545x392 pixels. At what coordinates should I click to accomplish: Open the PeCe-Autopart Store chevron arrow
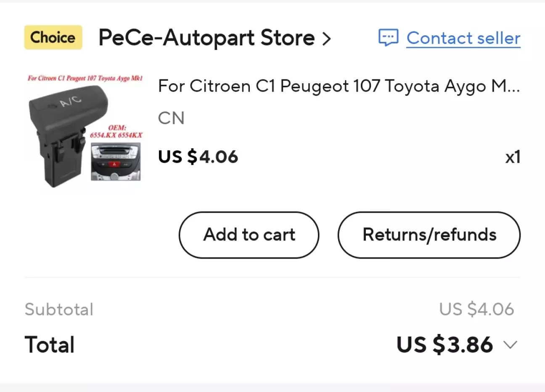327,39
